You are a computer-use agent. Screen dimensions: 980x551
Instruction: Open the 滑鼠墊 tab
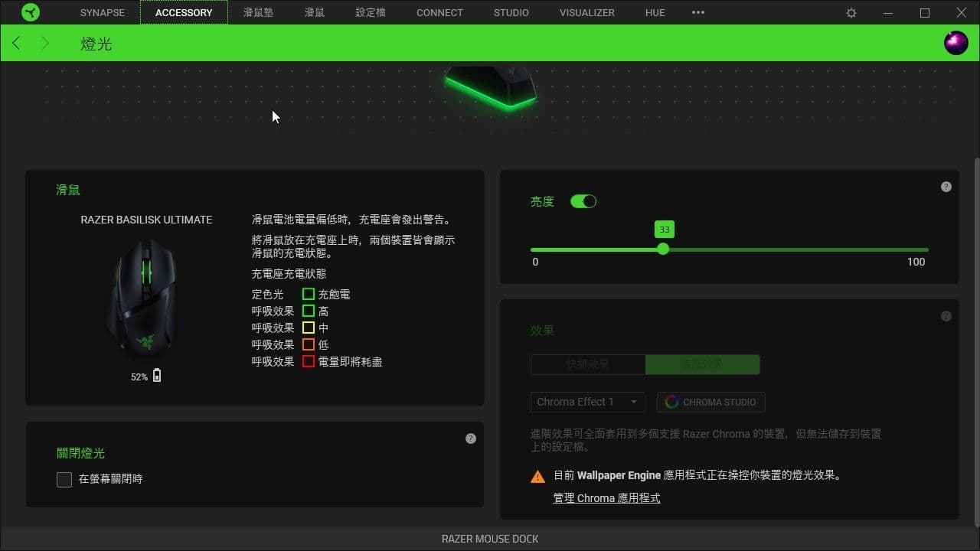tap(258, 12)
